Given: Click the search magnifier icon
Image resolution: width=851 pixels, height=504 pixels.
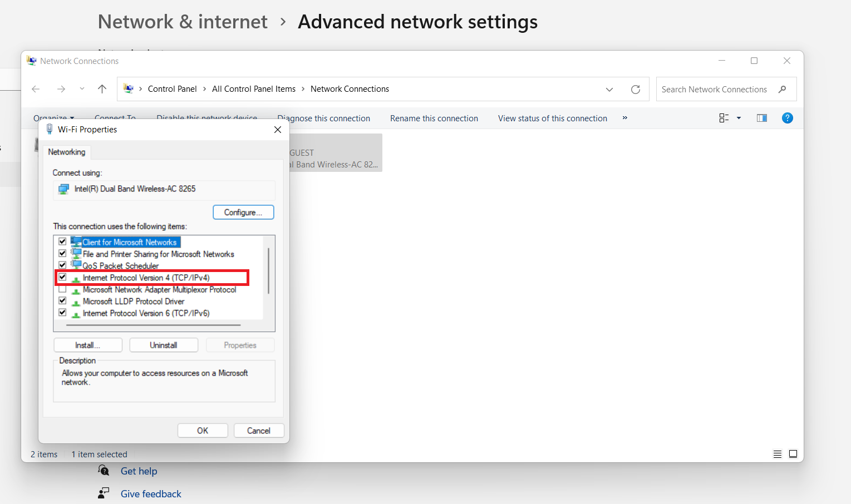Looking at the screenshot, I should pyautogui.click(x=783, y=89).
